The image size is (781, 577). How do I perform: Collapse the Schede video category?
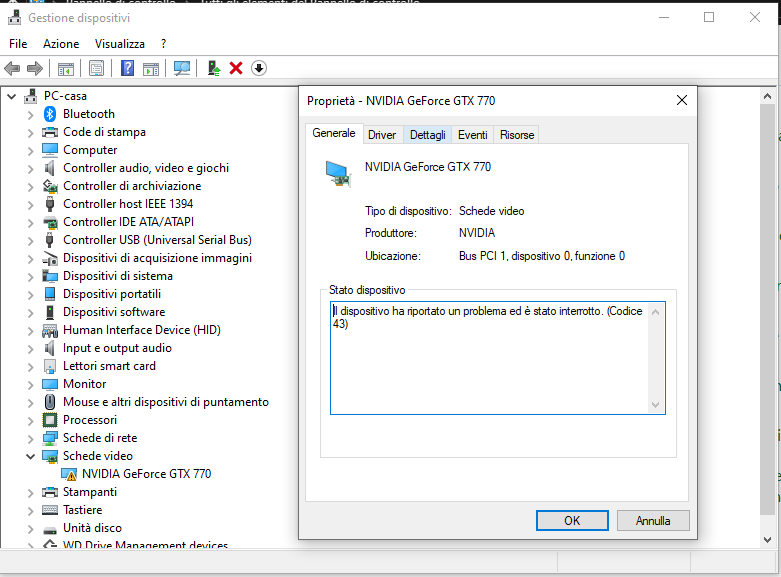click(30, 456)
